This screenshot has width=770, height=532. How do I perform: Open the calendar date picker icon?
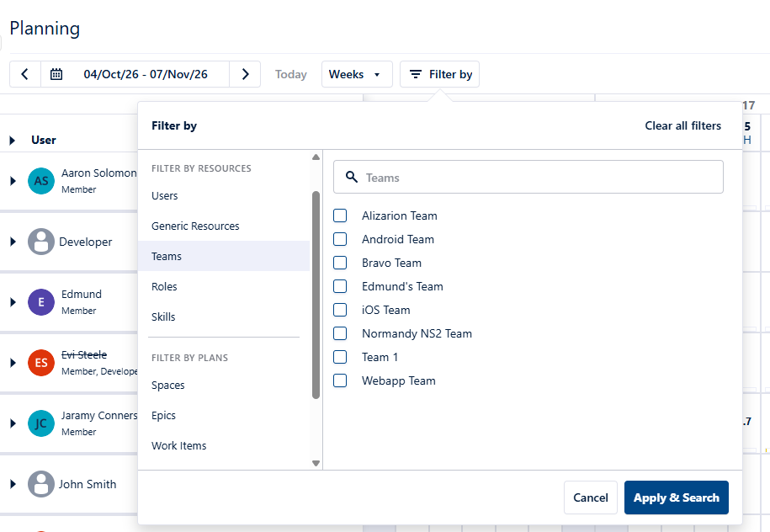(x=56, y=74)
